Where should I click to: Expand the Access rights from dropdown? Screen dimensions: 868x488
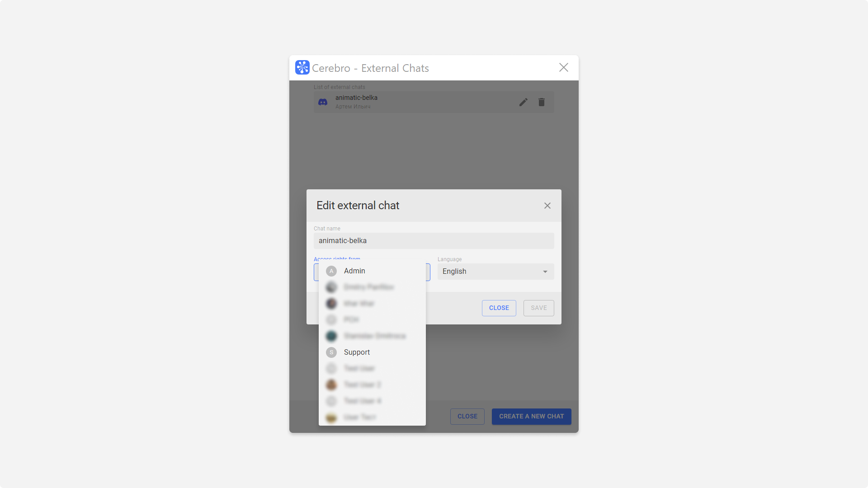point(372,272)
